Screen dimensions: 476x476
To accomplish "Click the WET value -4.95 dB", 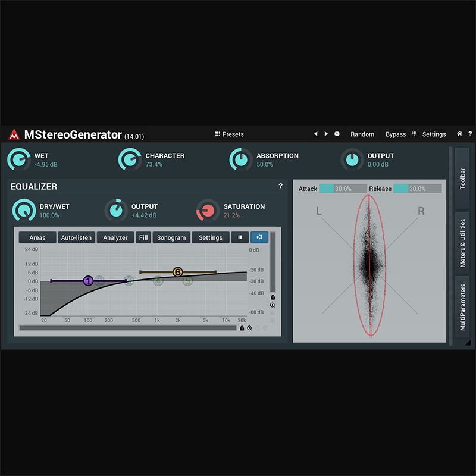I will tap(46, 164).
